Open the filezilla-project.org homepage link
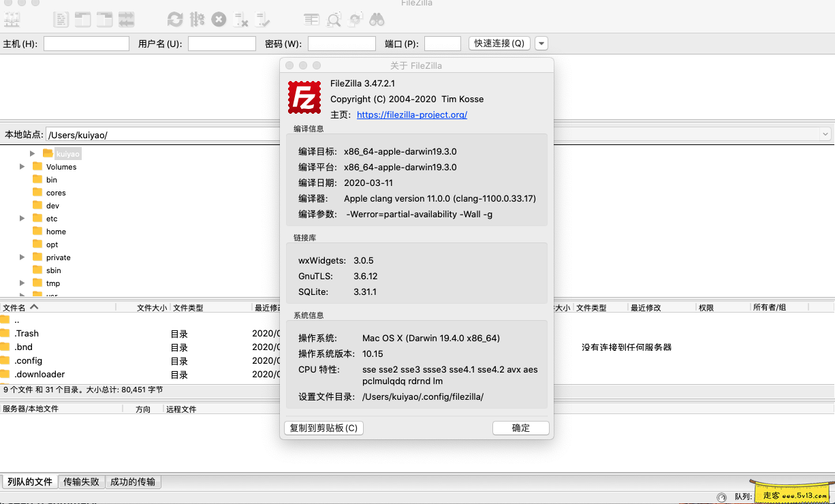Screen dimensions: 835x504 [411, 115]
